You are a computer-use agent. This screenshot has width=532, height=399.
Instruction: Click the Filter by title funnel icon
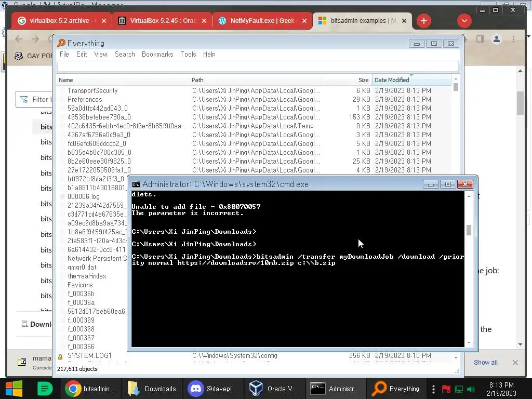[24, 99]
